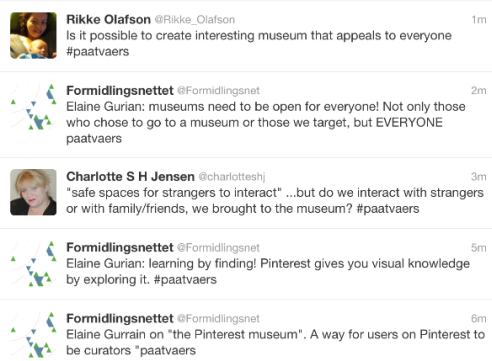The image size is (492, 361).
Task: Open the Rikke Olafson display name
Action: (108, 19)
